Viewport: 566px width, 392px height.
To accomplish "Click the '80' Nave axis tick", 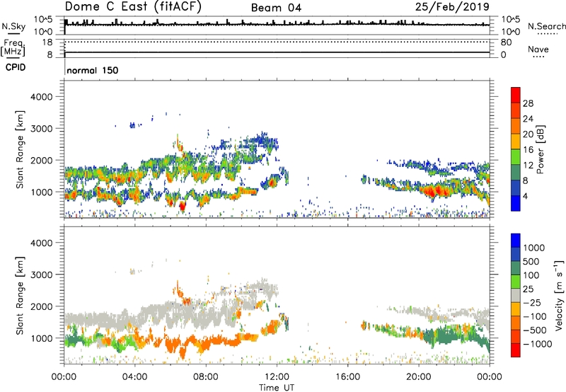I will (506, 42).
